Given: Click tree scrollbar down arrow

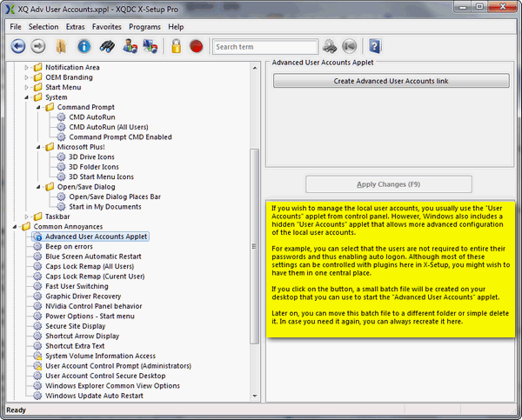Looking at the screenshot, I should tap(255, 396).
